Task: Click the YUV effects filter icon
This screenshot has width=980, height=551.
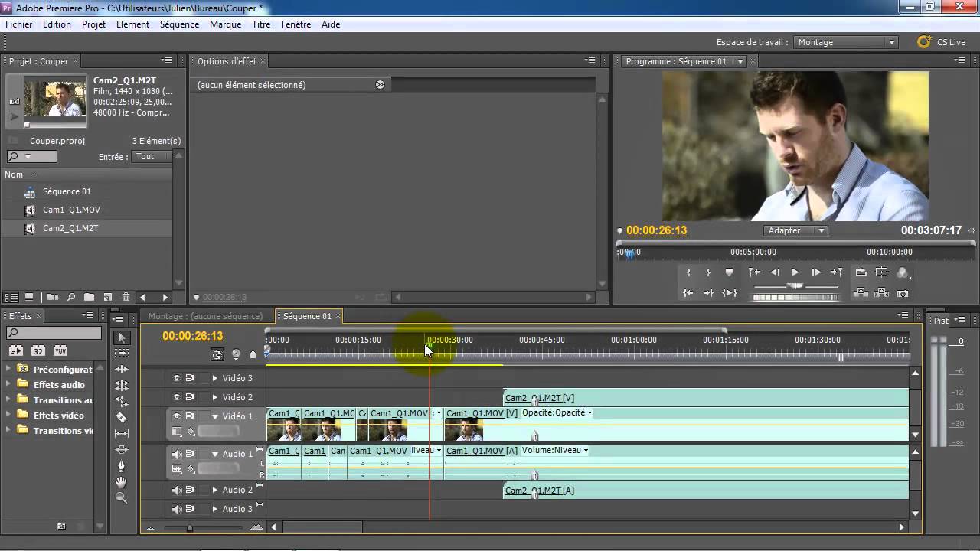Action: [60, 350]
